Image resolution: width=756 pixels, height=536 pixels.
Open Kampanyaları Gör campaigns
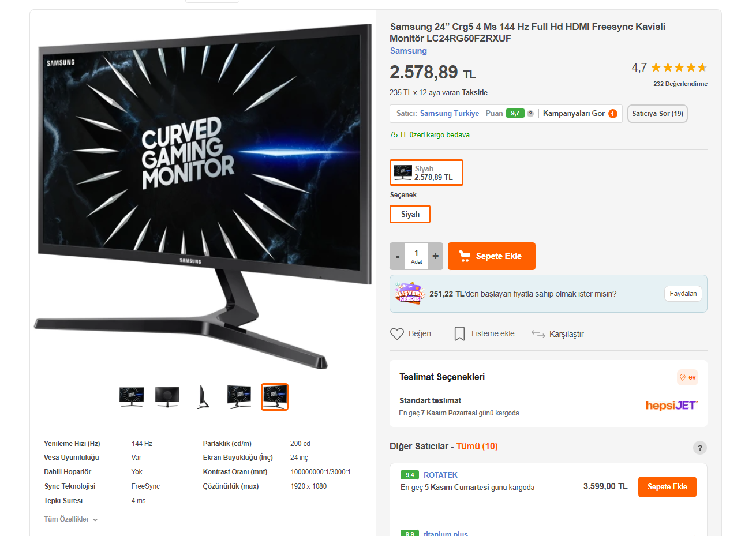coord(580,114)
